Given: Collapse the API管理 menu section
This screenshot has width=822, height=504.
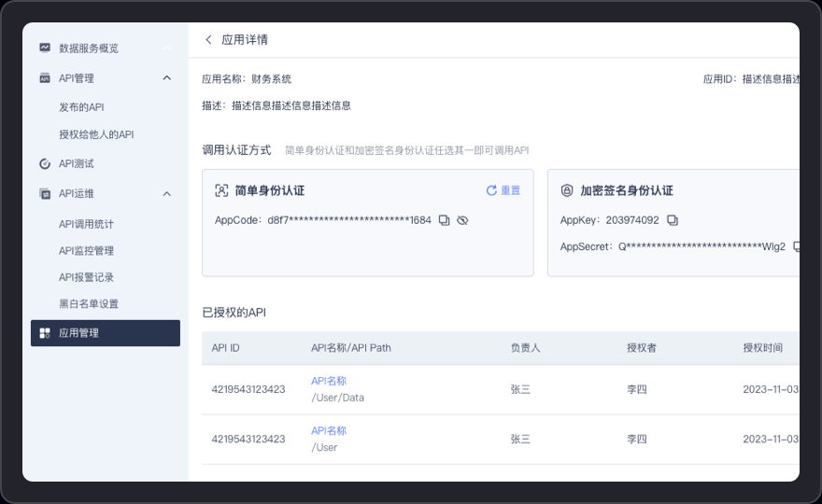Looking at the screenshot, I should pos(166,78).
